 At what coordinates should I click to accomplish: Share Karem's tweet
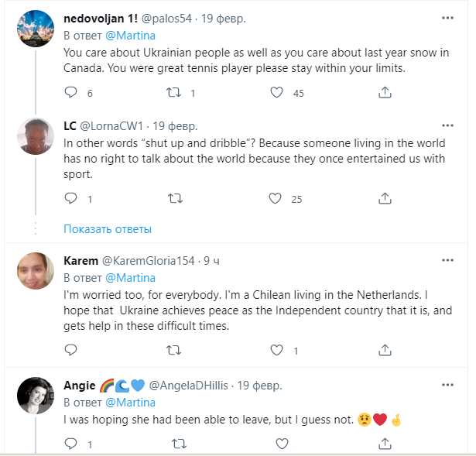point(385,351)
